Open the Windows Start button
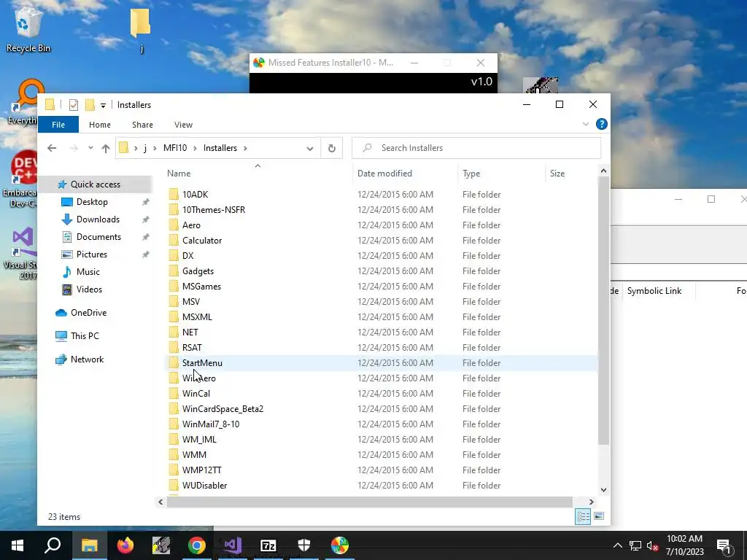Image resolution: width=747 pixels, height=560 pixels. tap(18, 545)
